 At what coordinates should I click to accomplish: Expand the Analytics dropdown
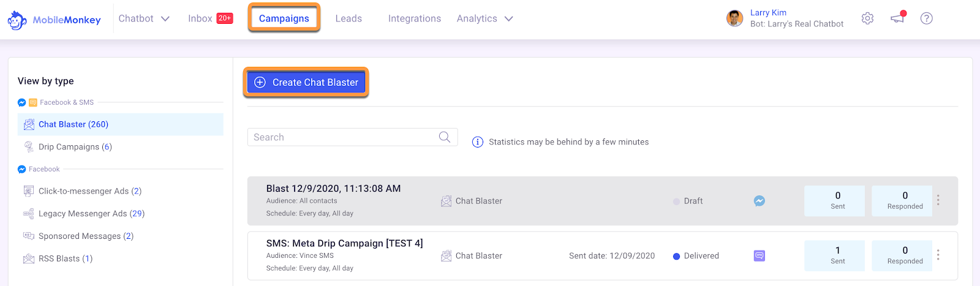pyautogui.click(x=484, y=18)
